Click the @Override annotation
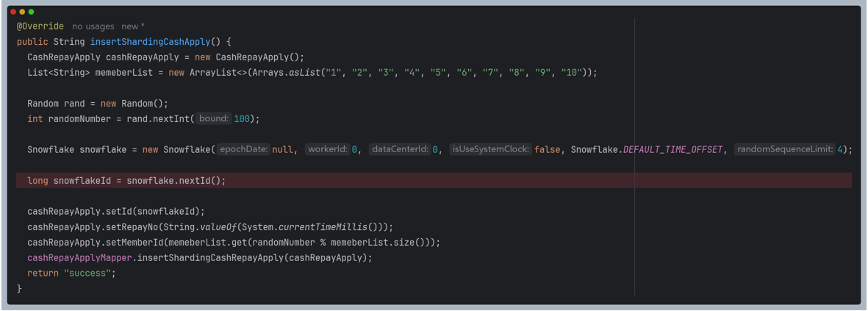Viewport: 868px width, 311px height. click(x=40, y=26)
